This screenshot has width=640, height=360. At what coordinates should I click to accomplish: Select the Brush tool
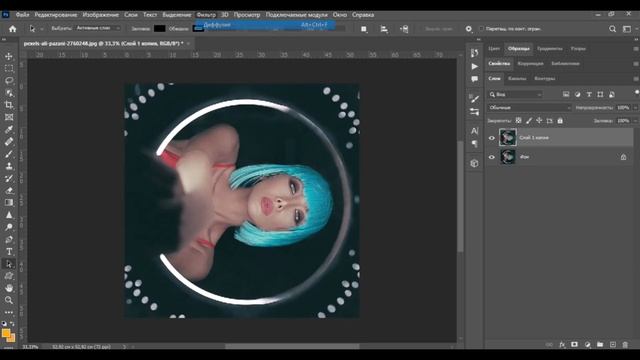tap(9, 154)
